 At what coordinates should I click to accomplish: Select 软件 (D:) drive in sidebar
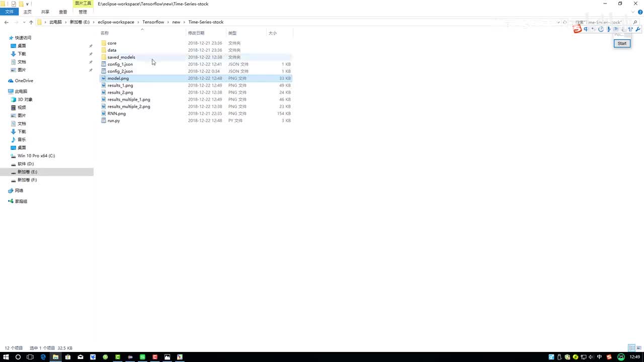(26, 164)
